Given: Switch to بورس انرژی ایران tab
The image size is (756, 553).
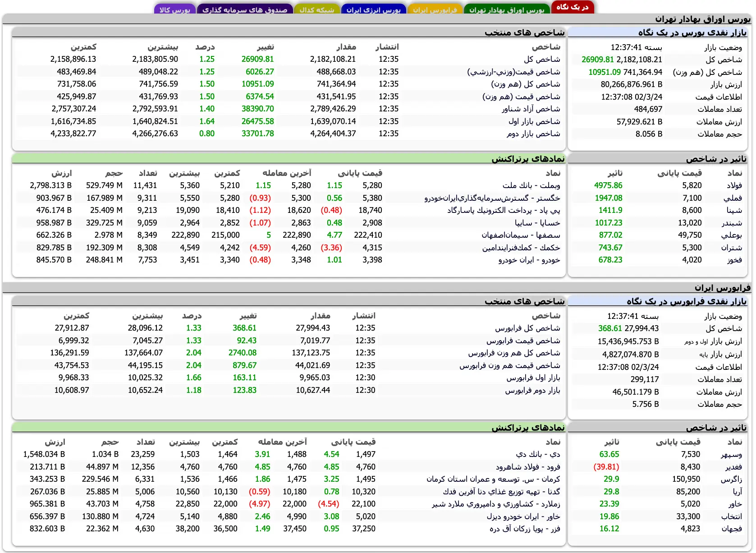Looking at the screenshot, I should pyautogui.click(x=373, y=9).
